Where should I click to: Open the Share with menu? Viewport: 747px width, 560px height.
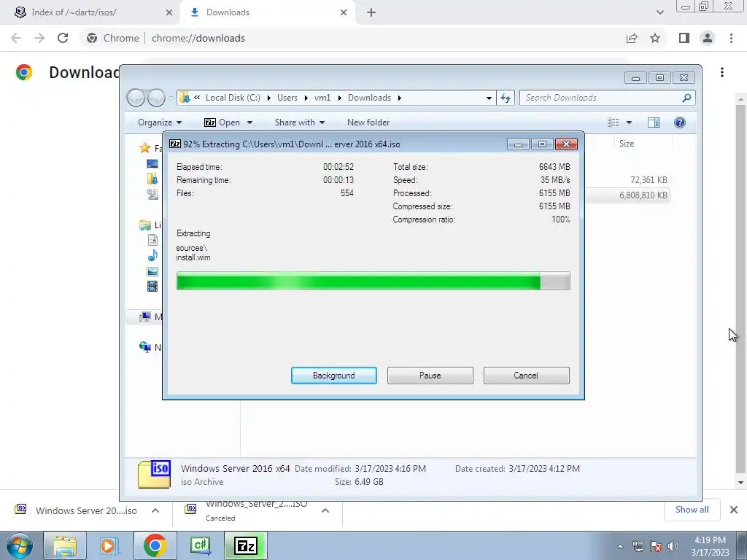(x=300, y=122)
